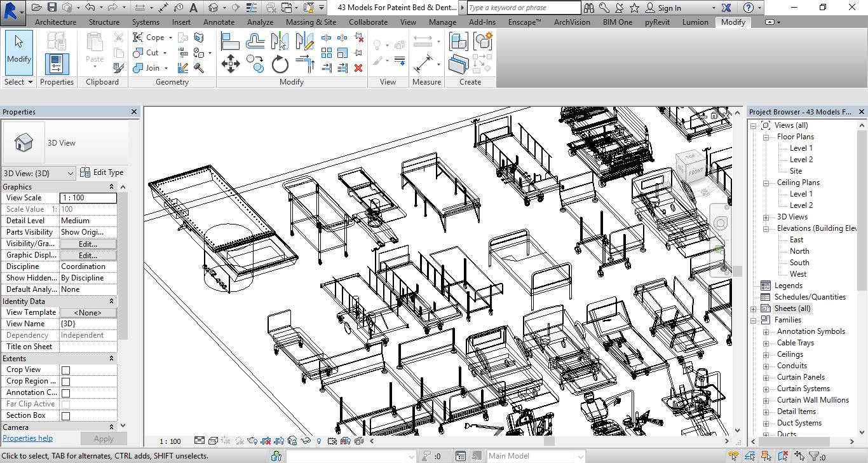868x463 pixels.
Task: Click the keyword search input field
Action: coord(524,8)
